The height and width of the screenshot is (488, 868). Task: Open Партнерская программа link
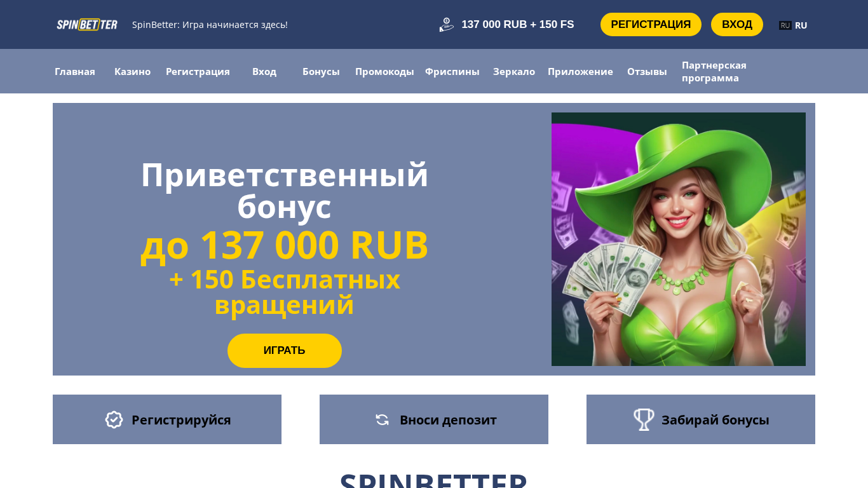(x=714, y=71)
